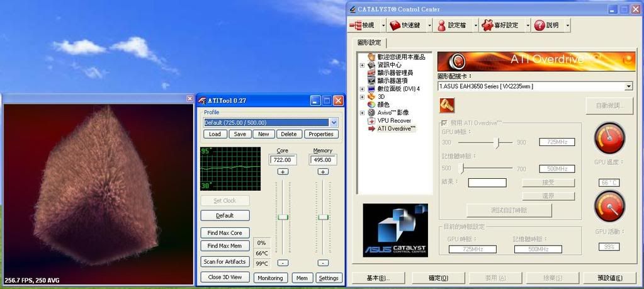Expand the dropdown arrow beside 設定檔
This screenshot has width=644, height=289.
476,25
